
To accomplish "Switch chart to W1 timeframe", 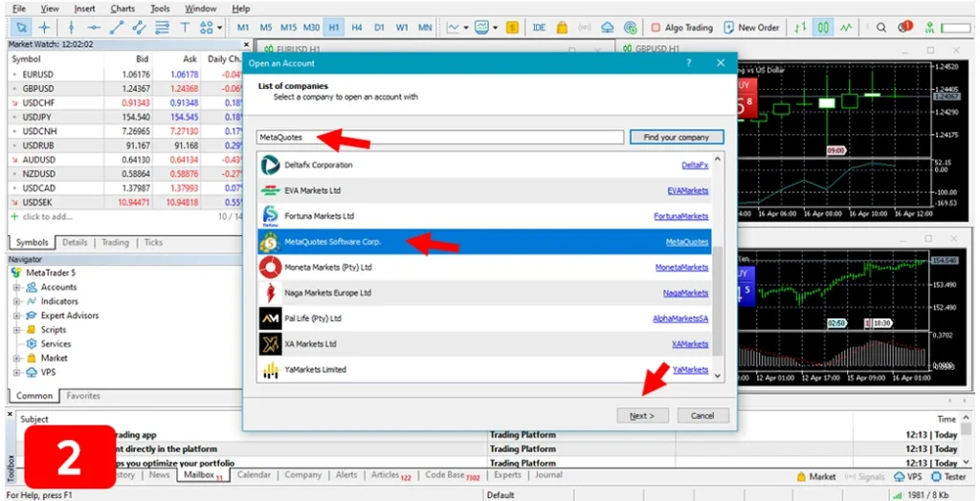I will click(x=402, y=28).
